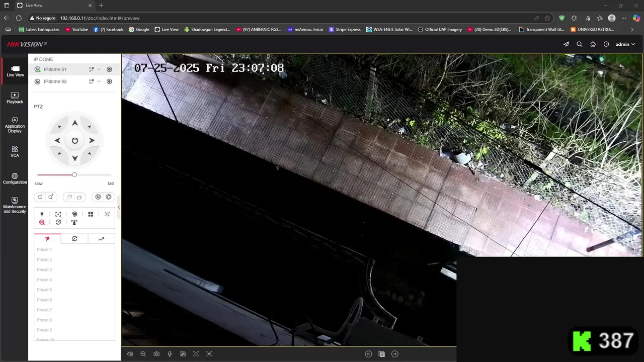Toggle recording for IPdome 02

109,81
